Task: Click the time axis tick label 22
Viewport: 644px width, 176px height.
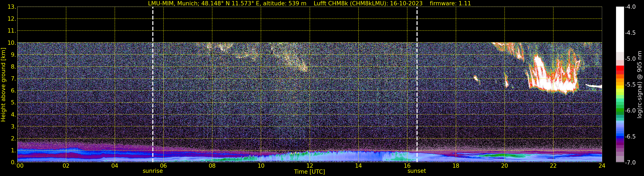Action: [x=553, y=166]
